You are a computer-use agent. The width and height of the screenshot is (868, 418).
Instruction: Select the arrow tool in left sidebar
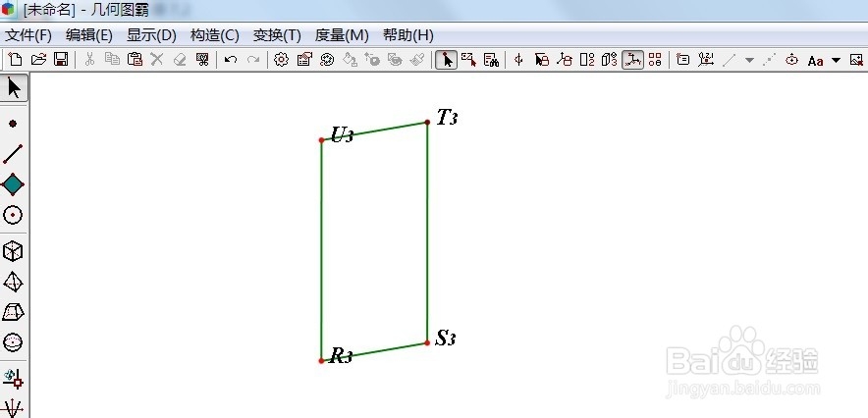tap(14, 88)
